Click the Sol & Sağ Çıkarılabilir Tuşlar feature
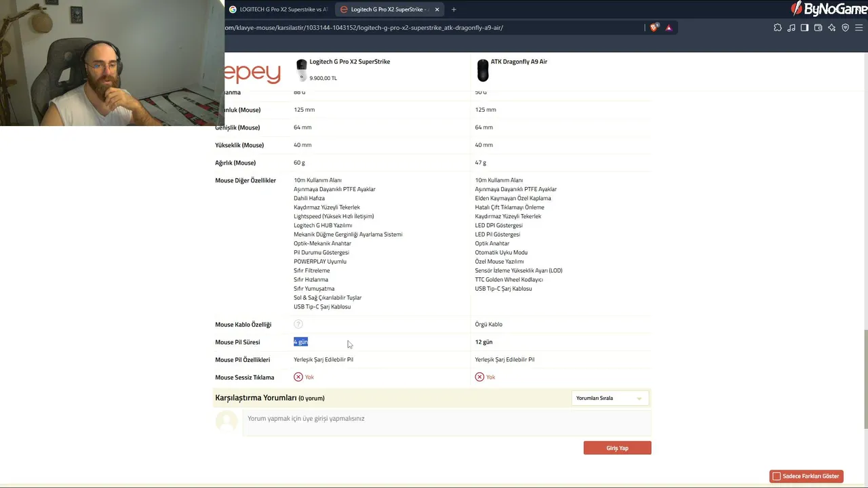Viewport: 868px width, 488px height. pos(328,298)
